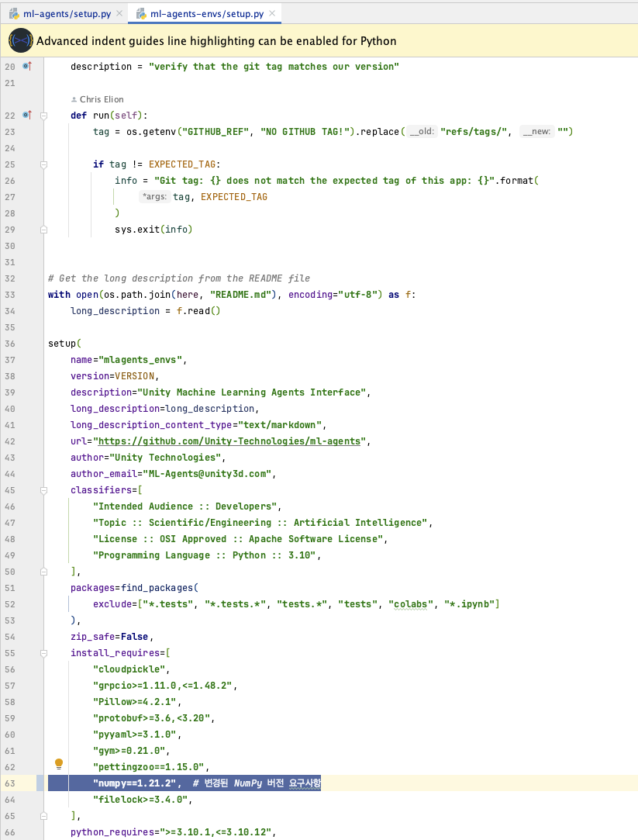The image size is (638, 840).
Task: Click EXPECTED_TAG in the if statement
Action: pyautogui.click(x=182, y=164)
